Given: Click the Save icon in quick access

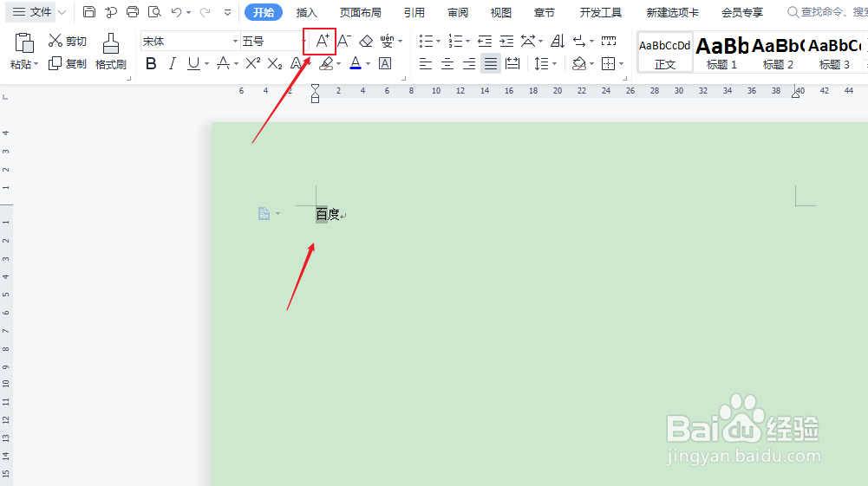Looking at the screenshot, I should (x=89, y=11).
